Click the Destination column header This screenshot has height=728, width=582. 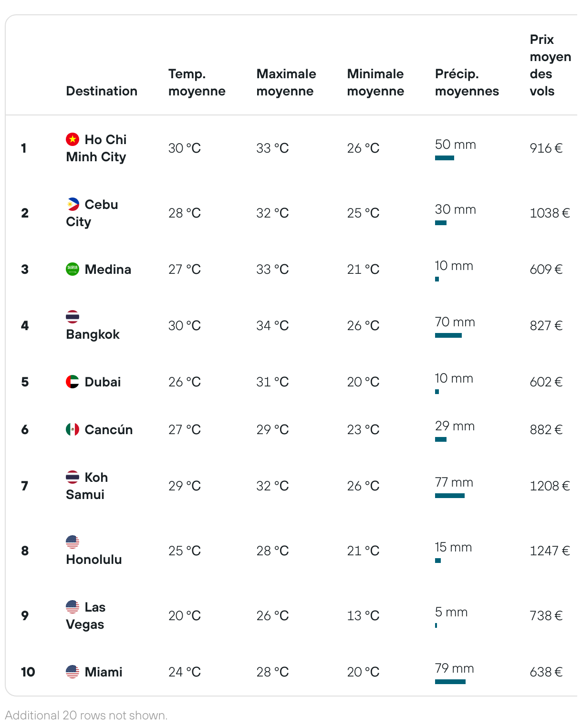click(102, 91)
